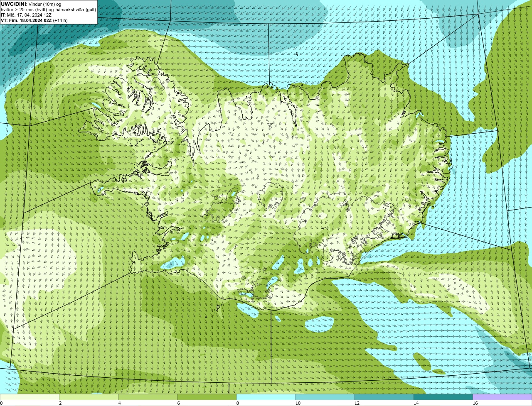Click the "8" label on the color scale
This screenshot has height=406, width=532.
pos(238,403)
